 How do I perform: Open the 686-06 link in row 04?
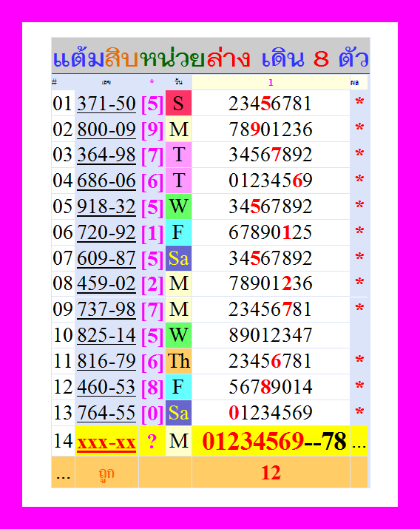106,181
